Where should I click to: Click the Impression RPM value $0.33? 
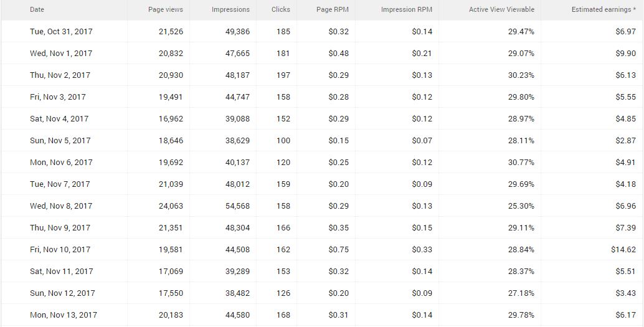(x=422, y=249)
